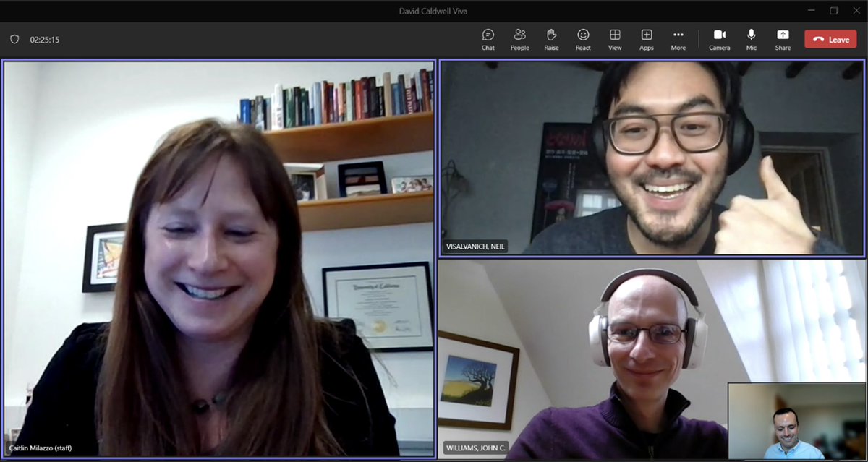This screenshot has height=462, width=868.
Task: Open the Chat panel
Action: tap(488, 40)
